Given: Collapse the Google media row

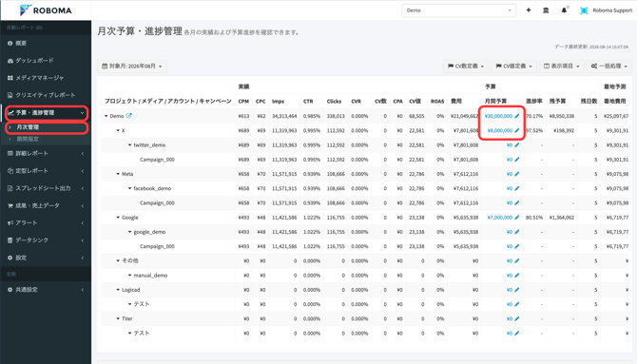Looking at the screenshot, I should (118, 218).
